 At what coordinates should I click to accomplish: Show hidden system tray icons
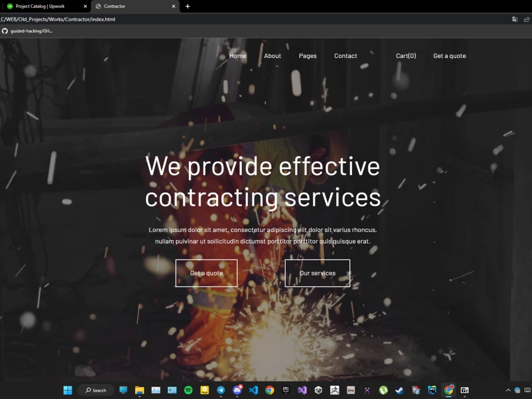click(x=508, y=390)
